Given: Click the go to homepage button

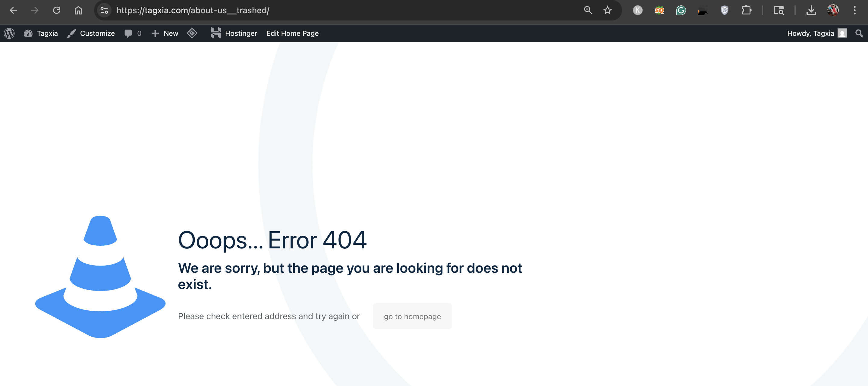Looking at the screenshot, I should tap(412, 316).
